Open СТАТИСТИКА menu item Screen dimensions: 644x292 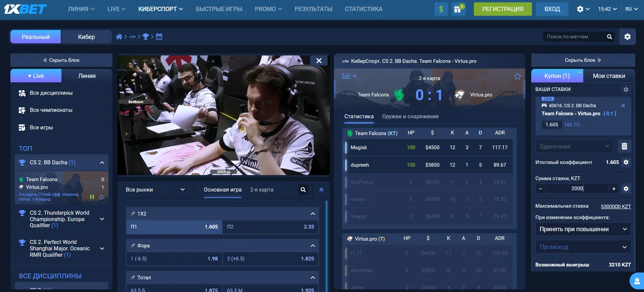(363, 9)
